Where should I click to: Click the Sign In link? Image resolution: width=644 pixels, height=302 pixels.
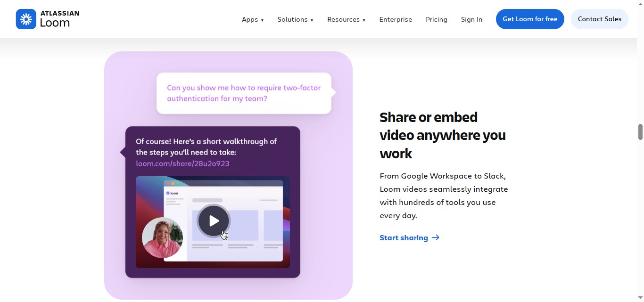coord(471,19)
